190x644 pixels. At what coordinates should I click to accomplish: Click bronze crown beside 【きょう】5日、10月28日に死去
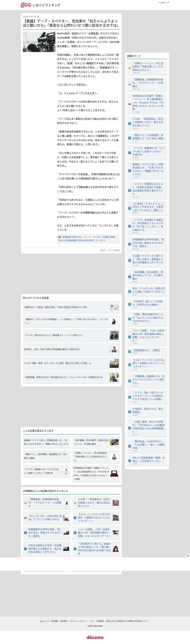coord(25,518)
